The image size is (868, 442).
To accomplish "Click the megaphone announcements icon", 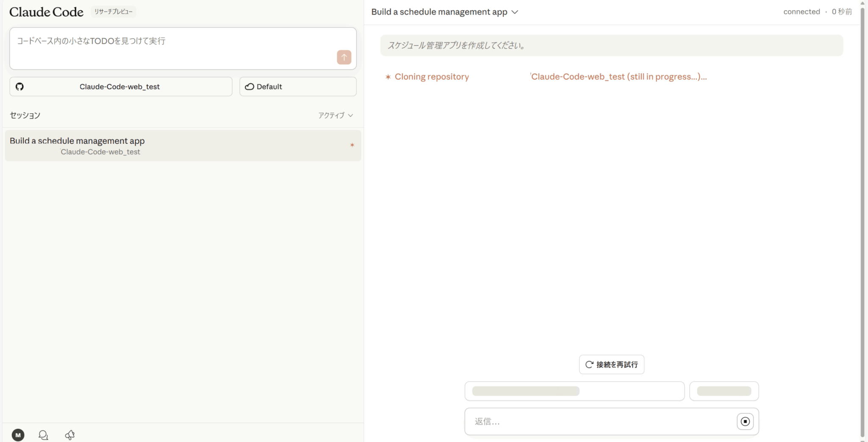I will 70,435.
